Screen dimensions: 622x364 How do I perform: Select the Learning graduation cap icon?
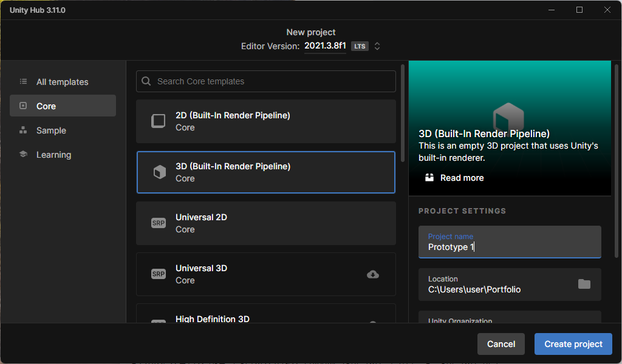point(24,154)
